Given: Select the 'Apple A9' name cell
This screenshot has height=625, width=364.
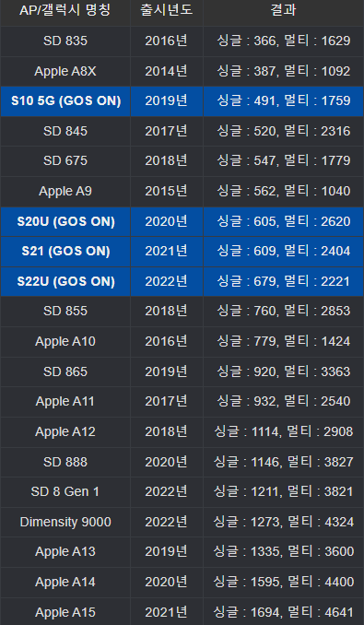Looking at the screenshot, I should (65, 192).
